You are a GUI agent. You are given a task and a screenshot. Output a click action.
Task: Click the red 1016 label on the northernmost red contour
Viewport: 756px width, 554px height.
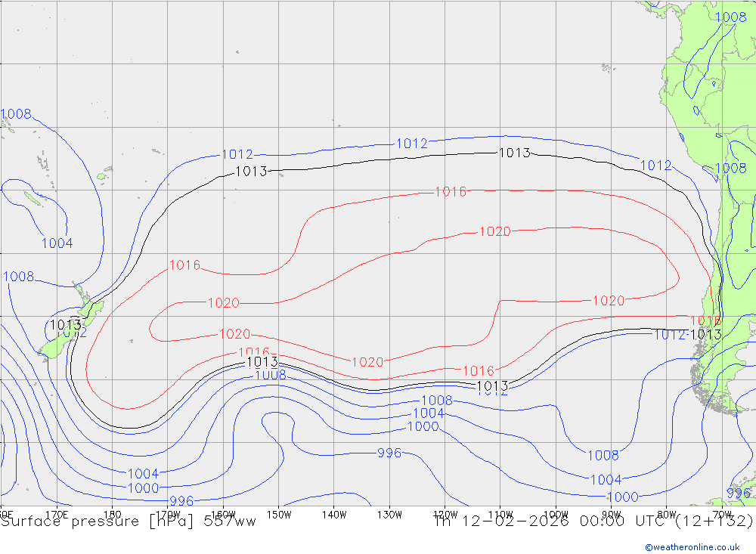point(451,191)
